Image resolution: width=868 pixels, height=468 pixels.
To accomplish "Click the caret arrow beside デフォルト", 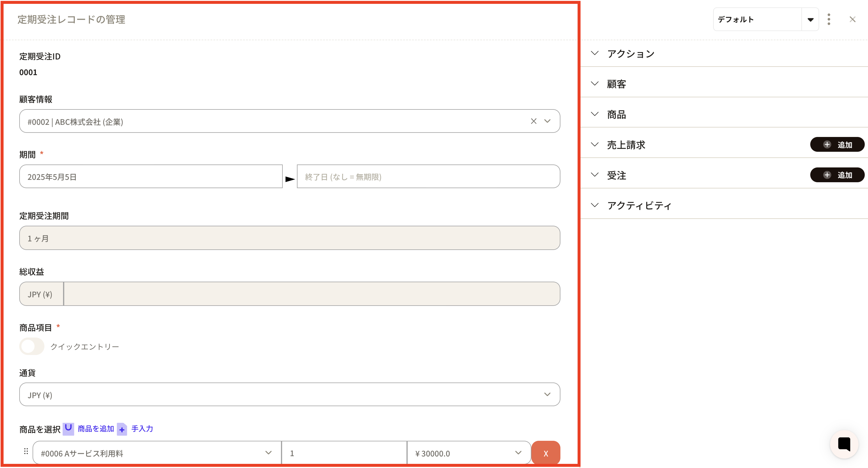I will coord(810,20).
